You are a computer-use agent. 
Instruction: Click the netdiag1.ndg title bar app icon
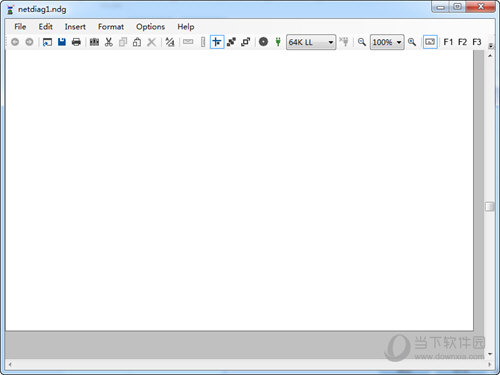tap(10, 9)
